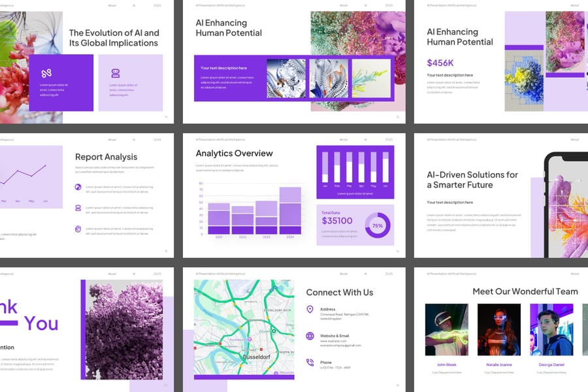Click the phone icon on Connect With Us slide
588x392 pixels.
[x=310, y=363]
